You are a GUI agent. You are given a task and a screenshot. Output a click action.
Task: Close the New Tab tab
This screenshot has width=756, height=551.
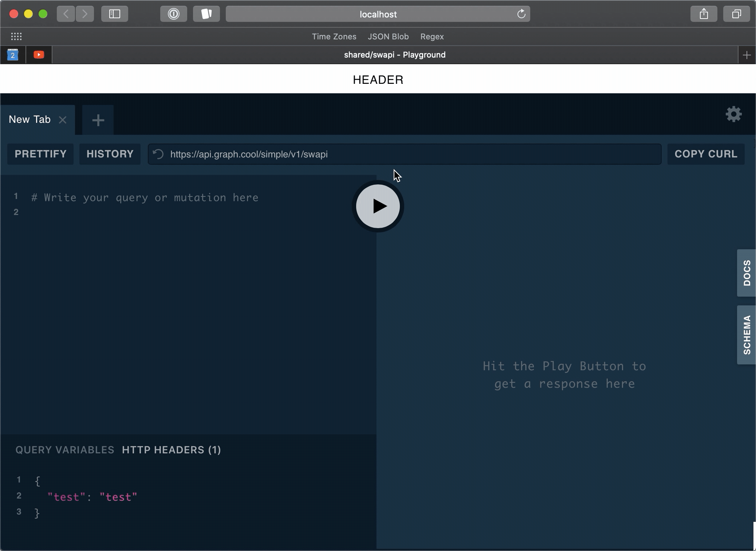63,120
